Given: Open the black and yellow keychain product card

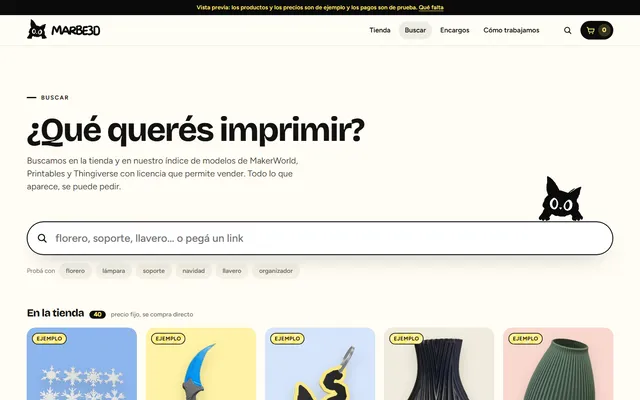Looking at the screenshot, I should (320, 364).
